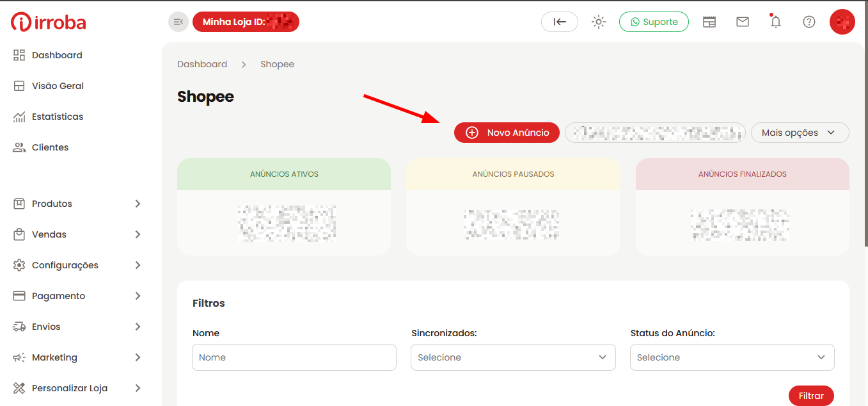The image size is (868, 406).
Task: Click the Clientes people icon
Action: (19, 147)
